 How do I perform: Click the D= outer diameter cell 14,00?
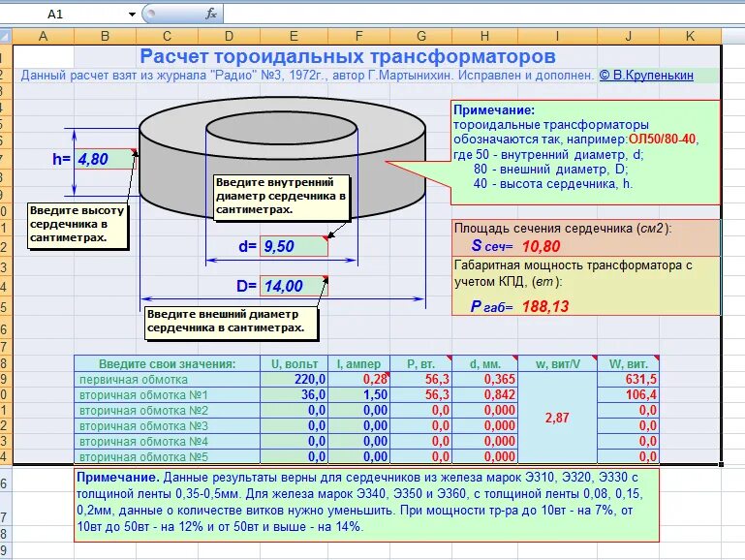pos(294,286)
